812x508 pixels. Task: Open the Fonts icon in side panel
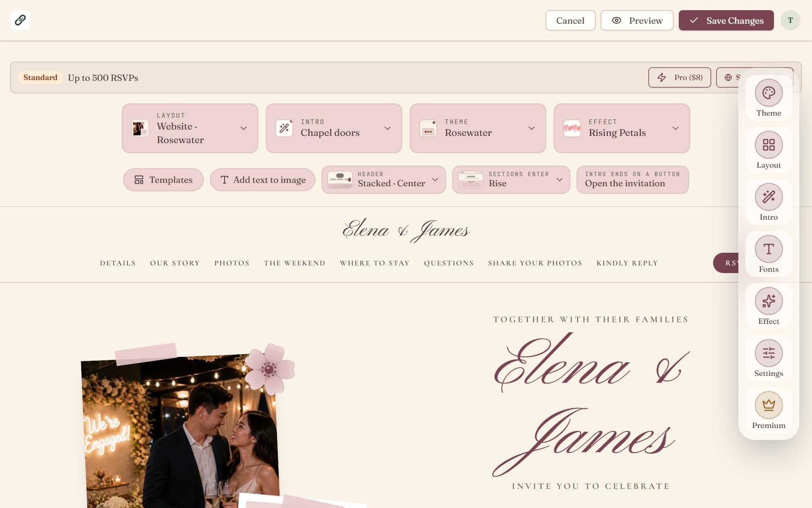click(768, 249)
